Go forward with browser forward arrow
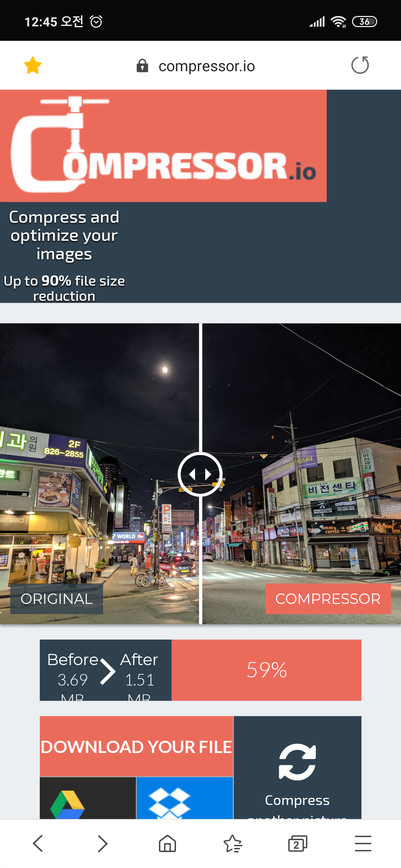 103,844
